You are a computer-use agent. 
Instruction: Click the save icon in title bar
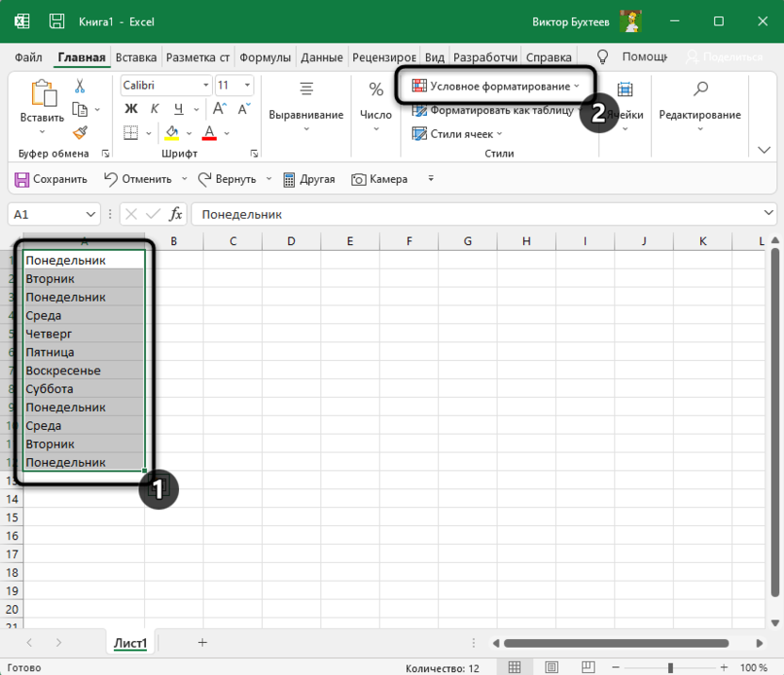coord(57,21)
